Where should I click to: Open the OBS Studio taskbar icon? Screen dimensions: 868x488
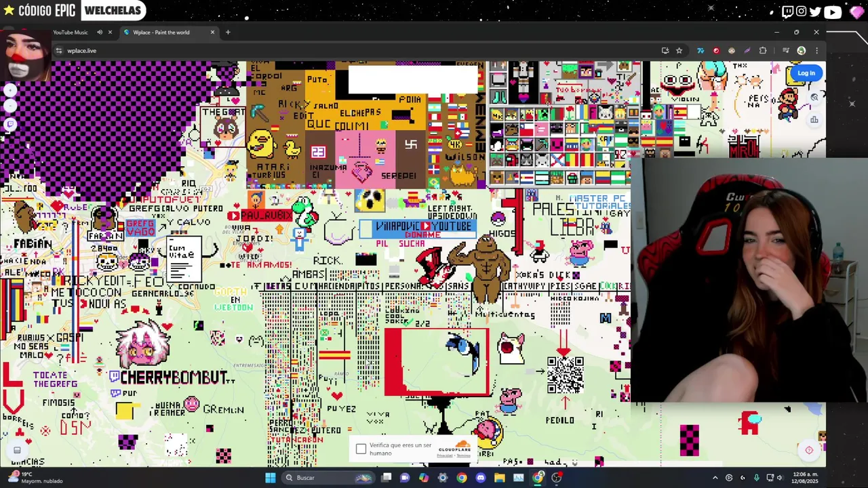557,478
